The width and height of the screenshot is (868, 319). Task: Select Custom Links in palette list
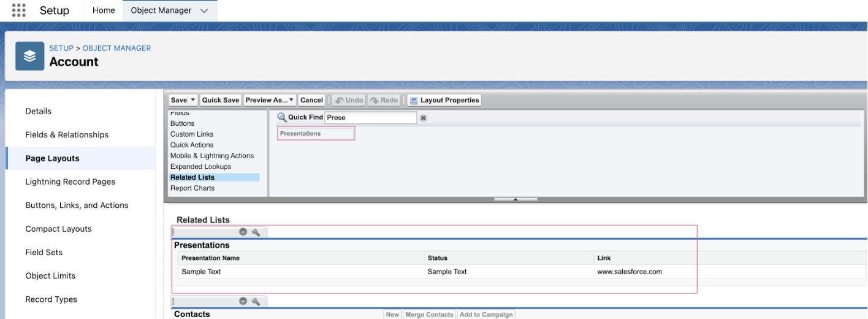point(192,134)
